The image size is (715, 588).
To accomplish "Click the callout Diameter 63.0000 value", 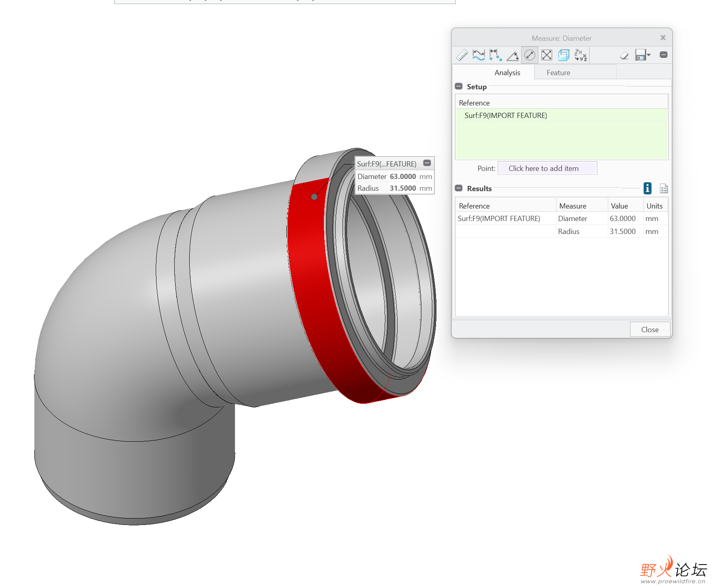I will [x=403, y=177].
